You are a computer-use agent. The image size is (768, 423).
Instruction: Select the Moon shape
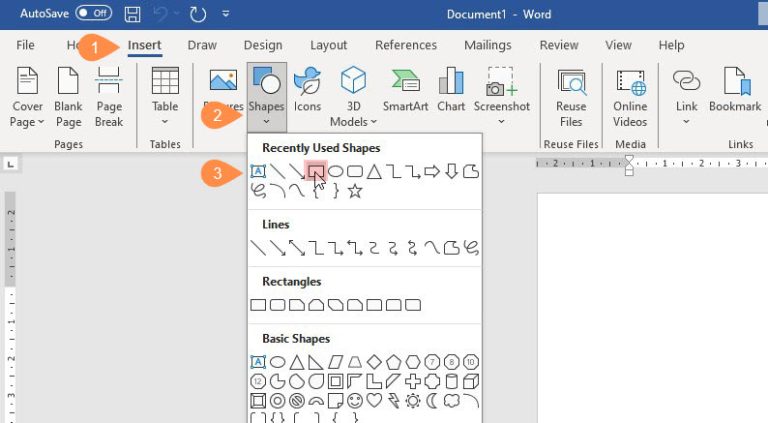(432, 401)
